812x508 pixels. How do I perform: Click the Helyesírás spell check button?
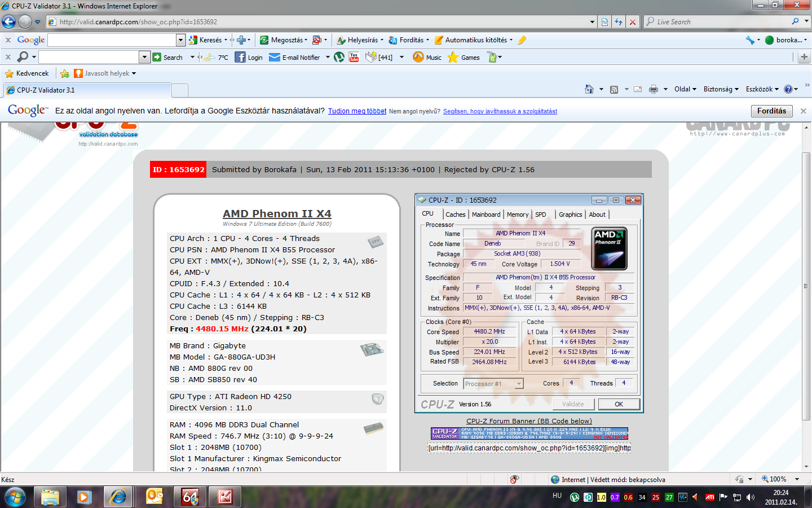point(360,40)
